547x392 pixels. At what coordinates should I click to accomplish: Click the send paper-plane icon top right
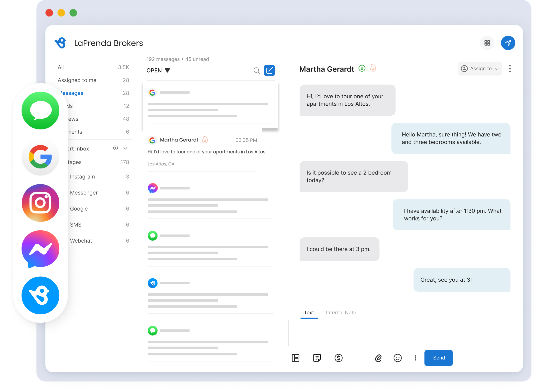[508, 43]
